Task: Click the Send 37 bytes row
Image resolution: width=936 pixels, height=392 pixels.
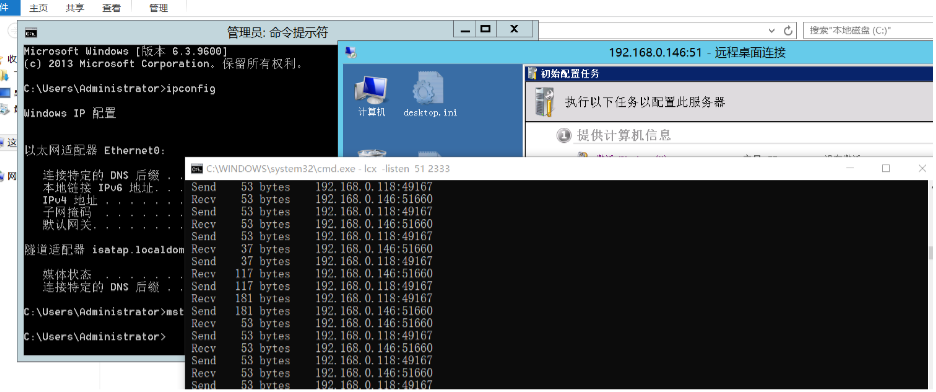Action: [x=312, y=261]
